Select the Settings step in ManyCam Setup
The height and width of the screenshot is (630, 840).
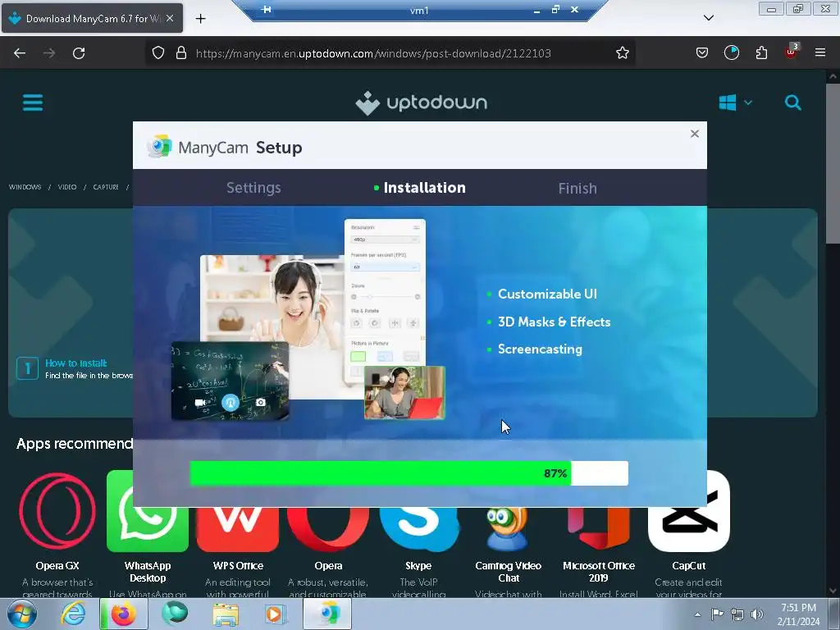click(253, 188)
